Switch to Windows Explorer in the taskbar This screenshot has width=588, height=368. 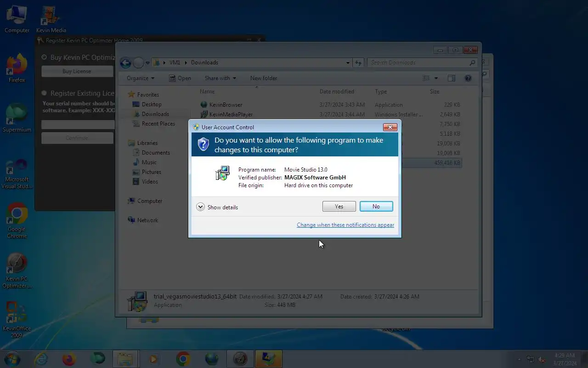tap(125, 359)
